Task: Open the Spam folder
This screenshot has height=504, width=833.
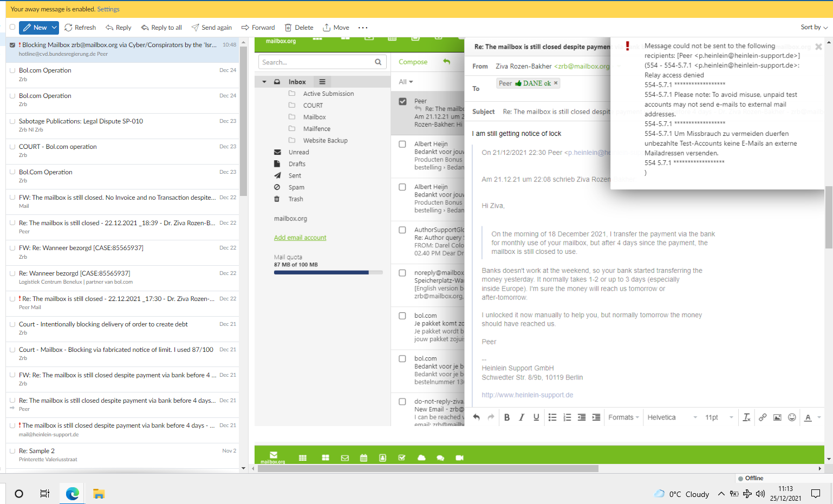Action: pos(296,187)
